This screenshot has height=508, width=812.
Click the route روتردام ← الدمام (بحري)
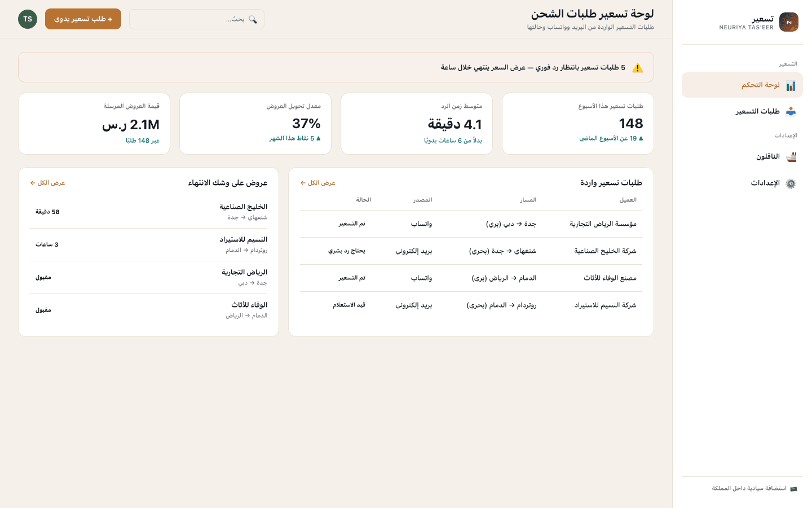coord(501,305)
